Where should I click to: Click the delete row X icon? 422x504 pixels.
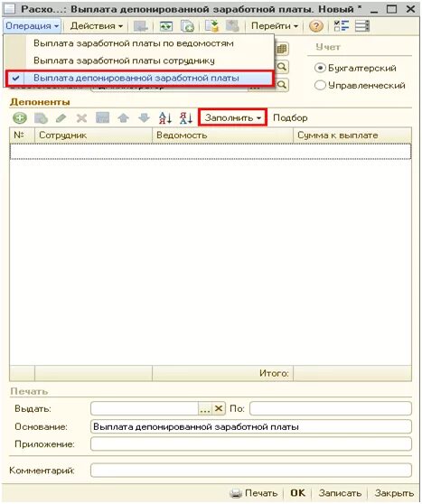click(81, 118)
